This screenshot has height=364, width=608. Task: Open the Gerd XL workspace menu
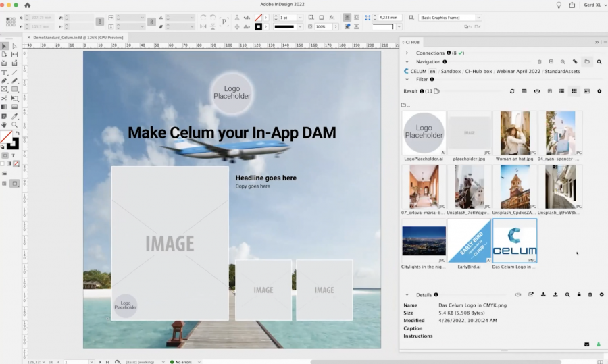[x=594, y=5]
